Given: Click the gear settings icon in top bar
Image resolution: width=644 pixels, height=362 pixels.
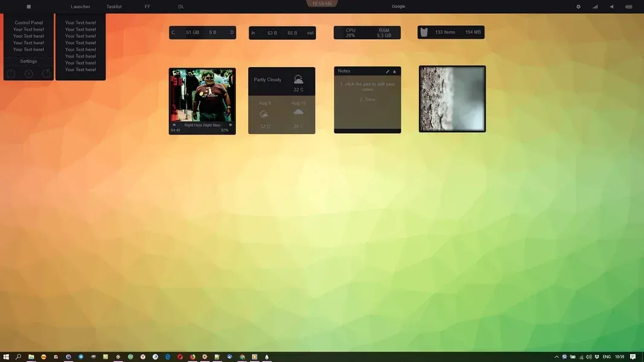Looking at the screenshot, I should pos(578,7).
